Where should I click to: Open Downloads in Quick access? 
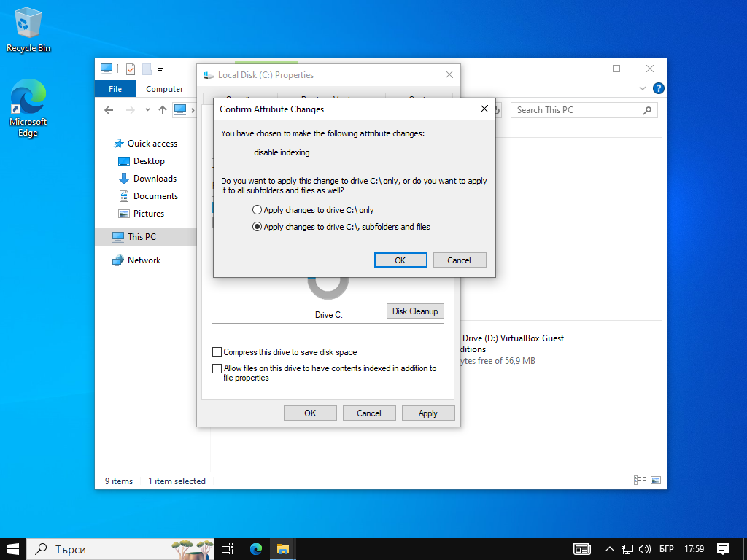(x=155, y=179)
